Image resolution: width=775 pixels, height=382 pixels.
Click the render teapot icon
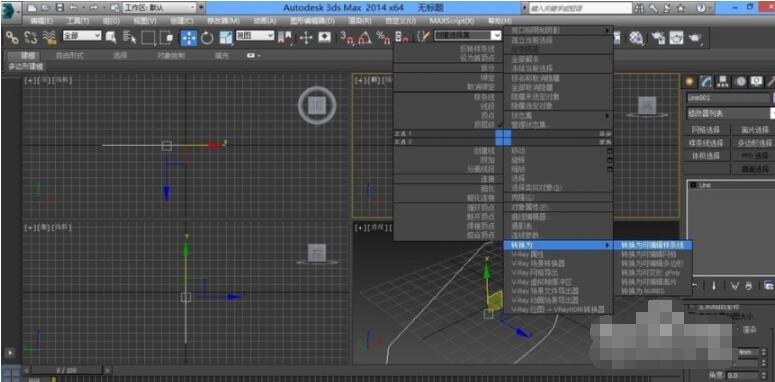pyautogui.click(x=695, y=37)
